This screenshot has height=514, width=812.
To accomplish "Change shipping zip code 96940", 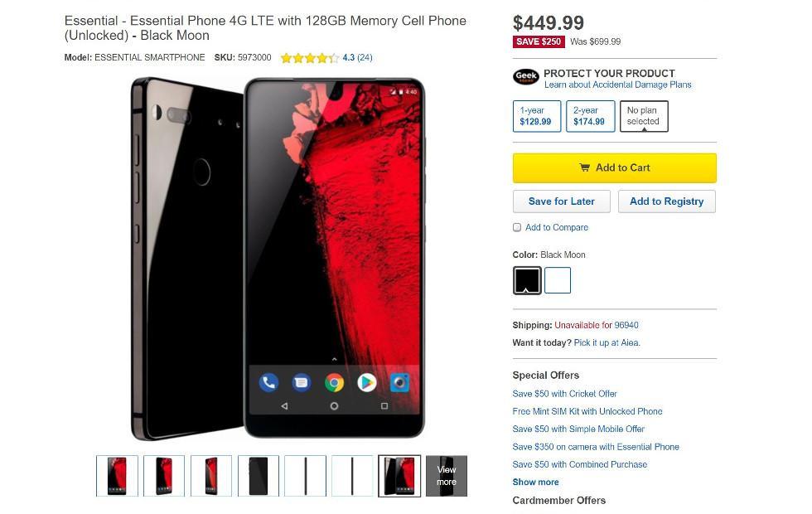I will click(626, 325).
